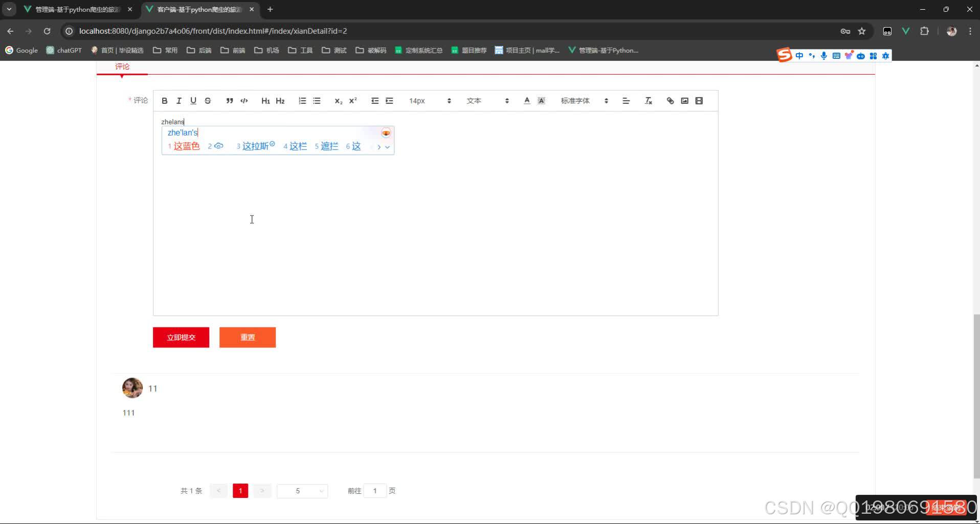This screenshot has width=980, height=524.
Task: Expand the IME candidate list downward
Action: pyautogui.click(x=387, y=147)
